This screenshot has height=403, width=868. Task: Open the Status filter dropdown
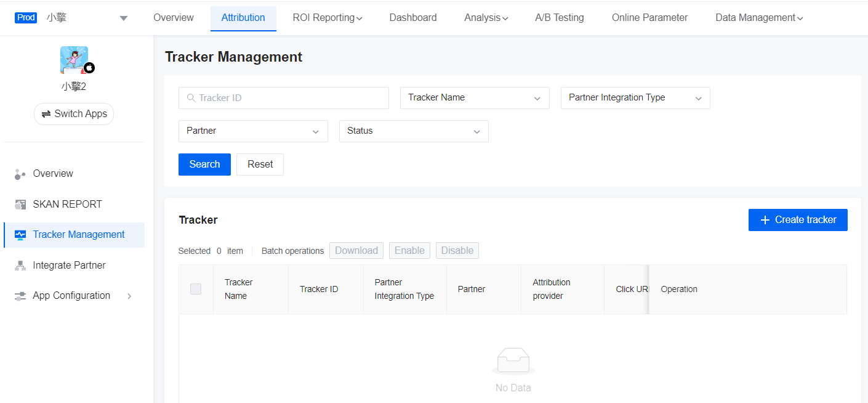point(413,131)
